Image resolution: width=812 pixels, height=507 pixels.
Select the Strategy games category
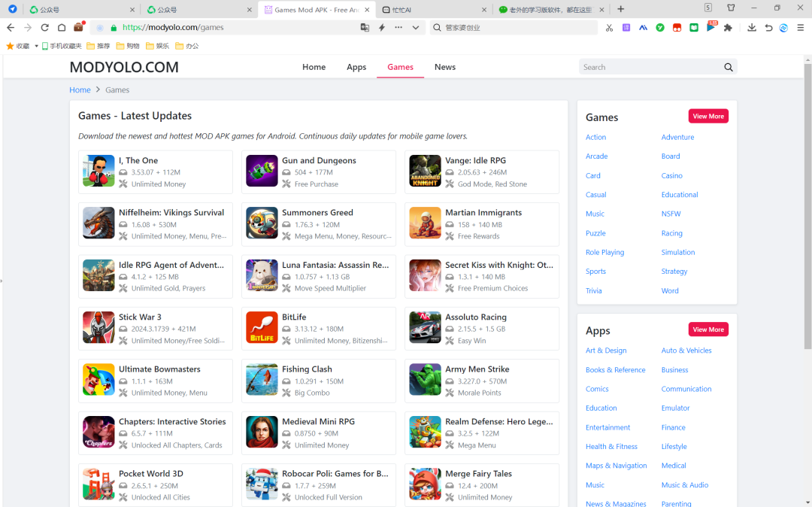(674, 272)
